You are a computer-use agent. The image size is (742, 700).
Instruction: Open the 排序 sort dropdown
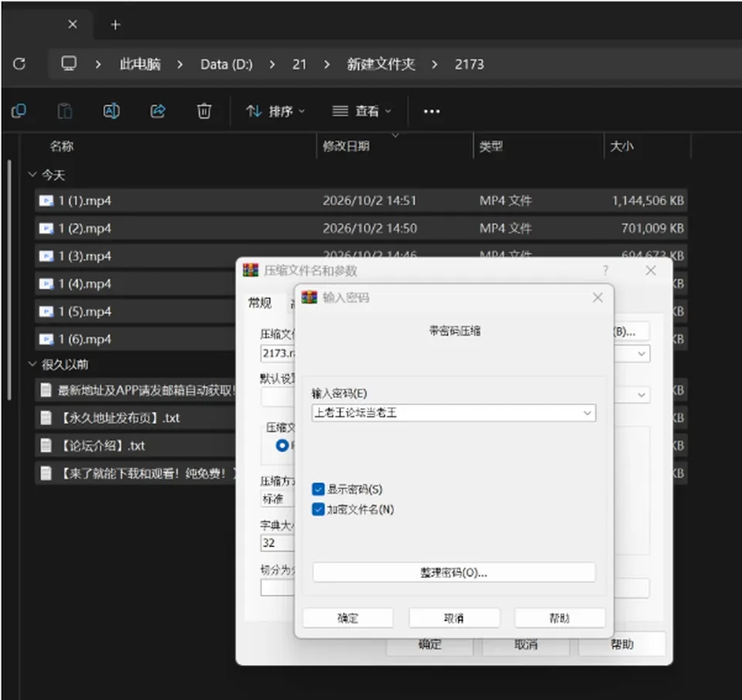(x=275, y=111)
